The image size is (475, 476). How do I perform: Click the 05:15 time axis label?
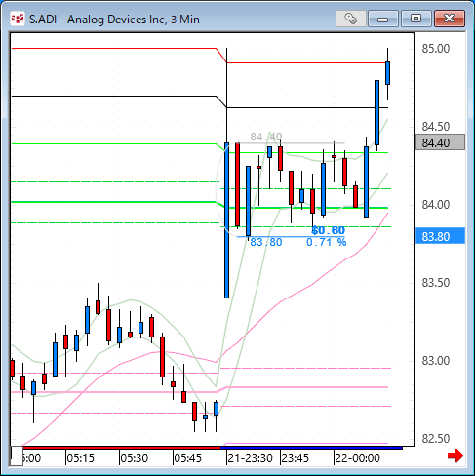[81, 458]
